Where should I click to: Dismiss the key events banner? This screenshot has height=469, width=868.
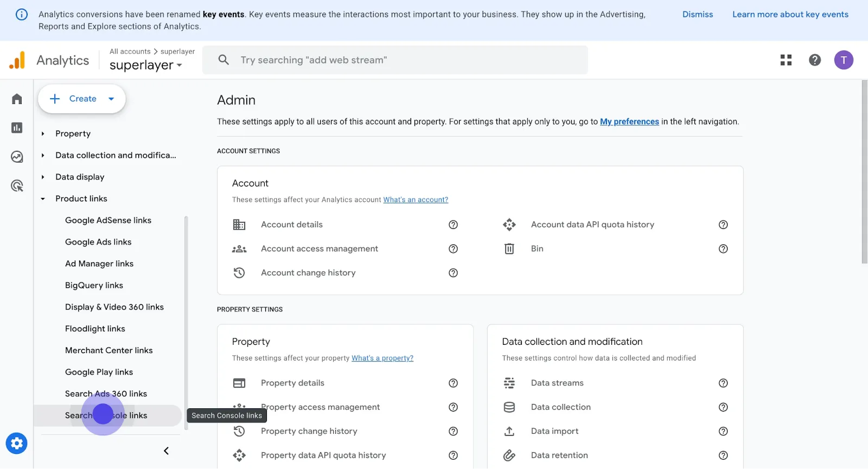point(698,15)
